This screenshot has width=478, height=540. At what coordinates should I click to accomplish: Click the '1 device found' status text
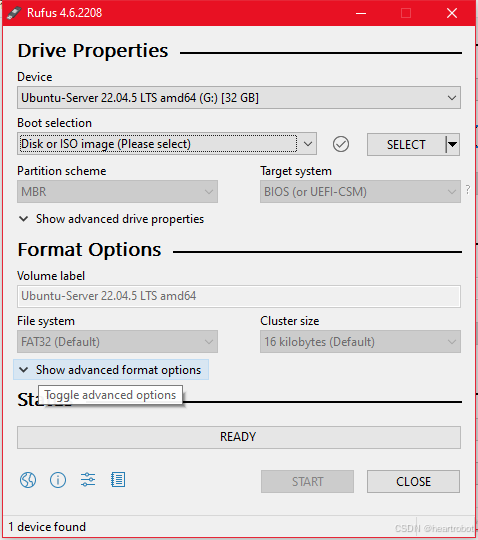tap(47, 527)
